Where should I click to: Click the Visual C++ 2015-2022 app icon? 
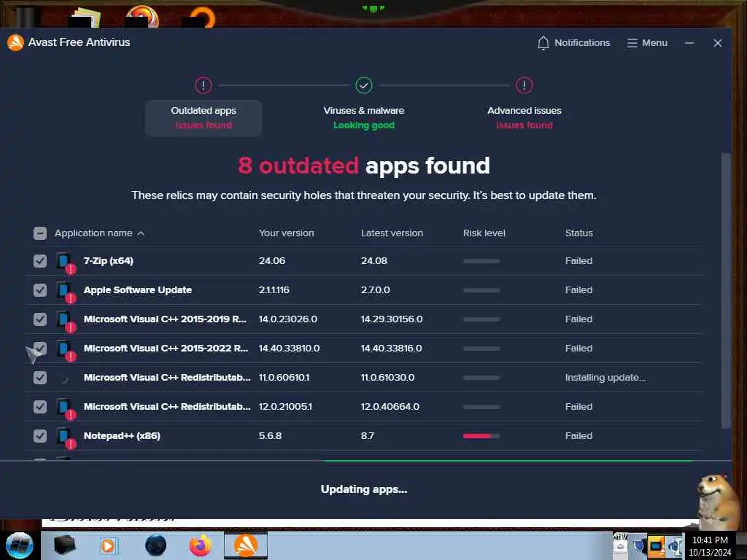[x=66, y=350]
